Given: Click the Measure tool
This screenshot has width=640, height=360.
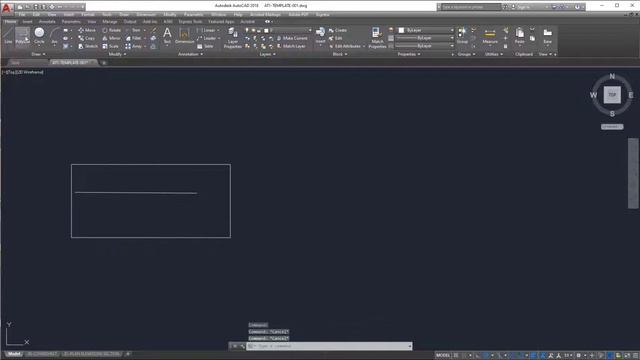Looking at the screenshot, I should coord(490,36).
